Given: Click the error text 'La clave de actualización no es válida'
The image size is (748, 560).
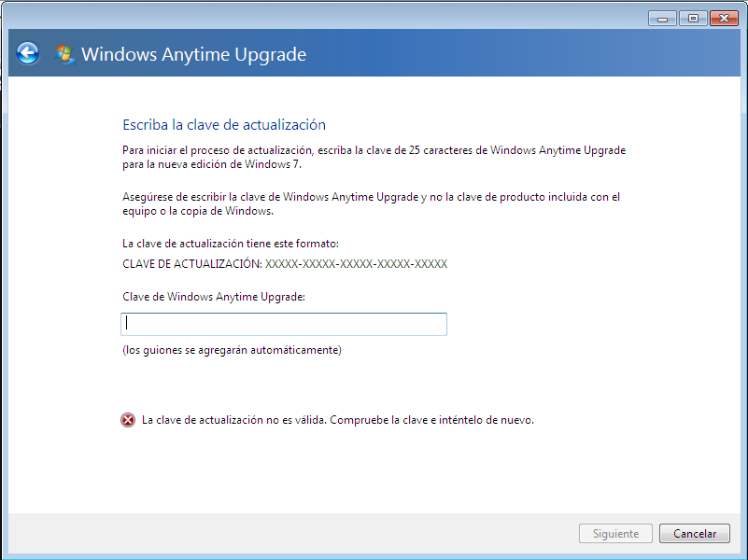Looking at the screenshot, I should [x=234, y=420].
